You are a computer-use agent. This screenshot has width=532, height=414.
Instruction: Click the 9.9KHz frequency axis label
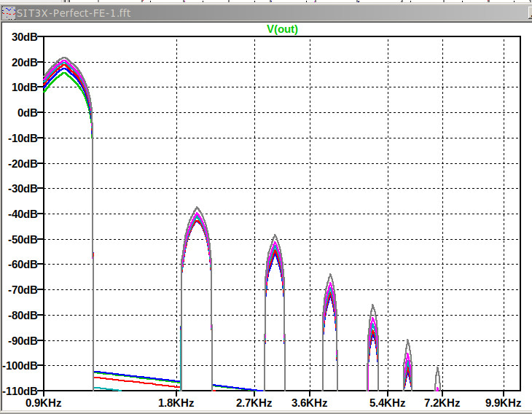point(503,403)
